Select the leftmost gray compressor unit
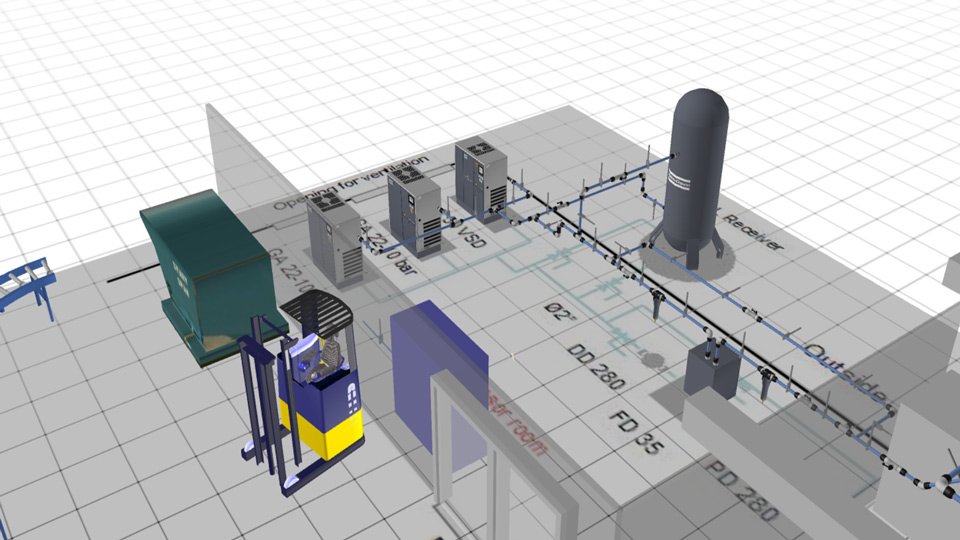Viewport: 960px width, 540px height. coord(335,238)
